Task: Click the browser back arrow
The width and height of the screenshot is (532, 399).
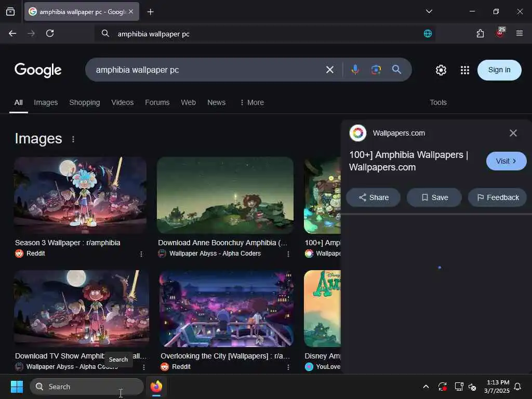Action: [12, 33]
